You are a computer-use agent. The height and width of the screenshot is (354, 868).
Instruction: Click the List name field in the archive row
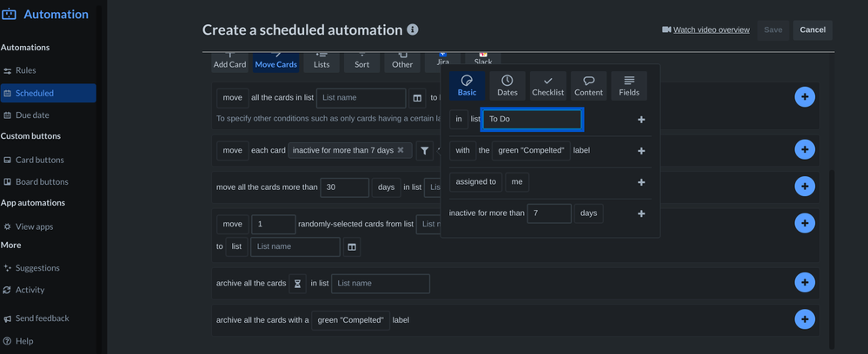coord(381,284)
